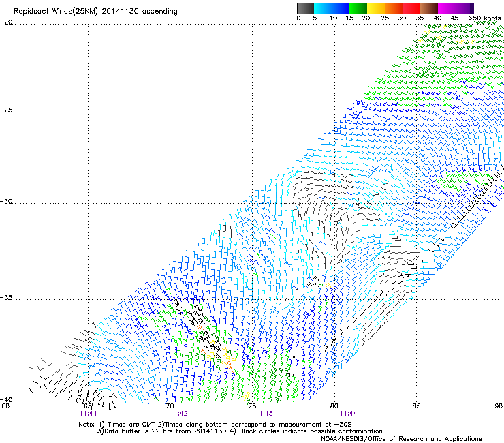Click the red 30-35 knots color swatch

click(411, 8)
